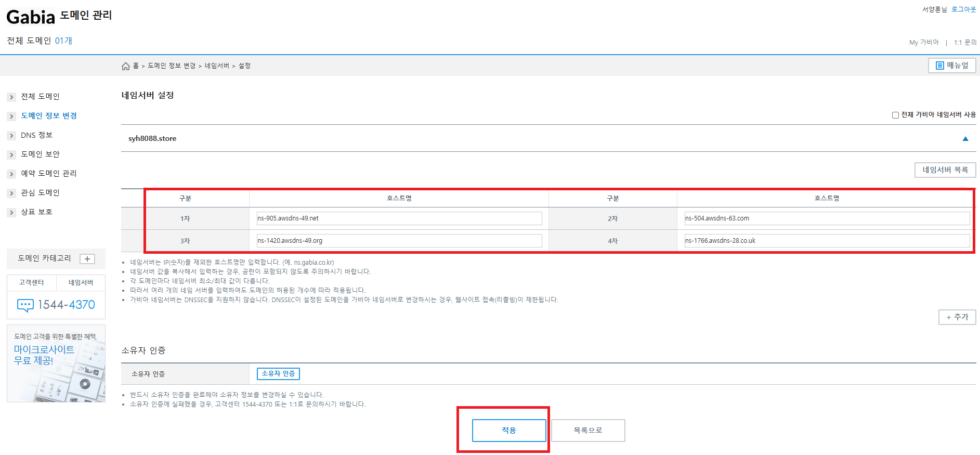Image resolution: width=980 pixels, height=455 pixels.
Task: Click the 도메인 카테고리 label
Action: point(44,258)
